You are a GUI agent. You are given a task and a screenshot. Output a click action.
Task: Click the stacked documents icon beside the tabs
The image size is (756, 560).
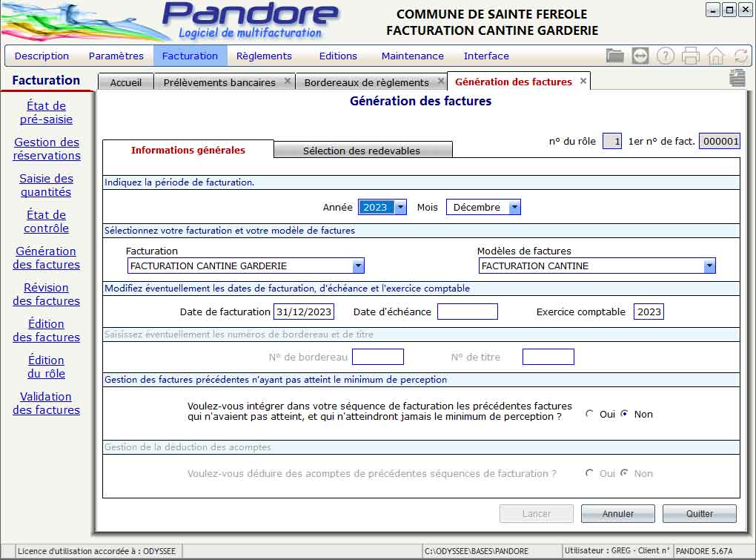tap(736, 79)
